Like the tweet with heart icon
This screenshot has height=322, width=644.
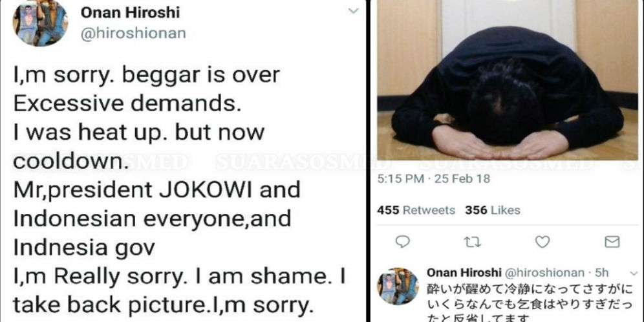(542, 242)
